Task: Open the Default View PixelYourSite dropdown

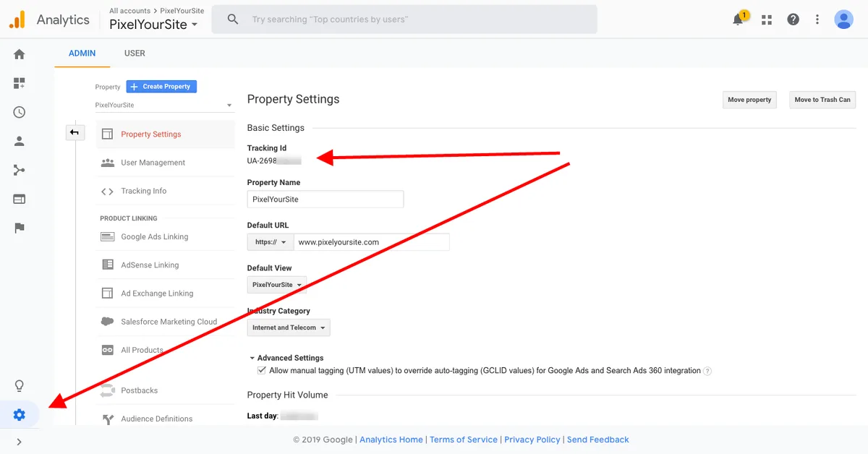Action: pos(277,285)
